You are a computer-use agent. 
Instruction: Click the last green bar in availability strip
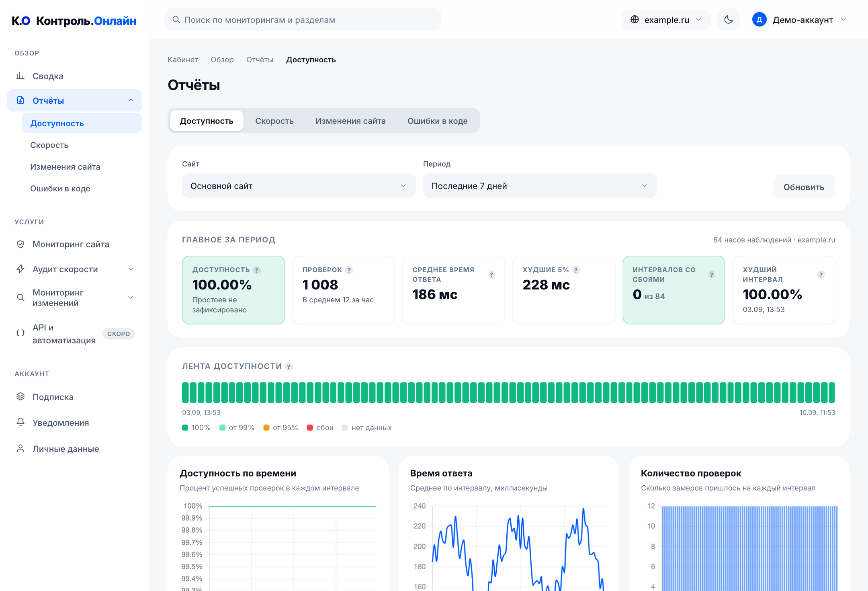tap(831, 392)
